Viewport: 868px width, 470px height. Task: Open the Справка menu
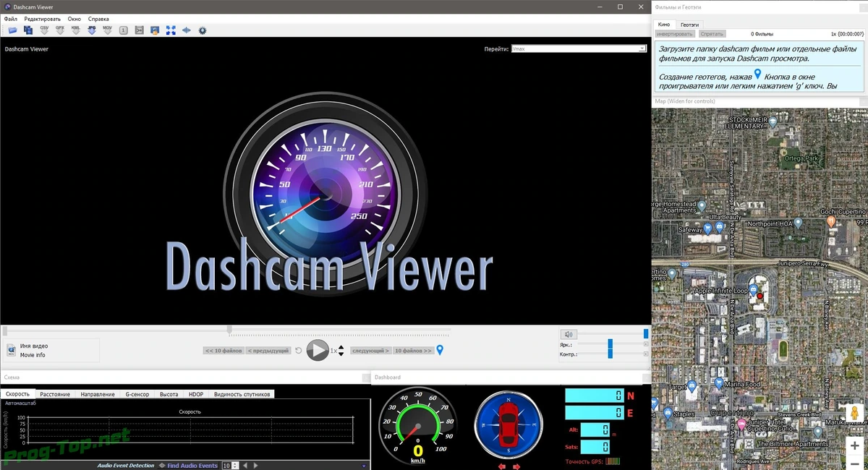point(98,18)
